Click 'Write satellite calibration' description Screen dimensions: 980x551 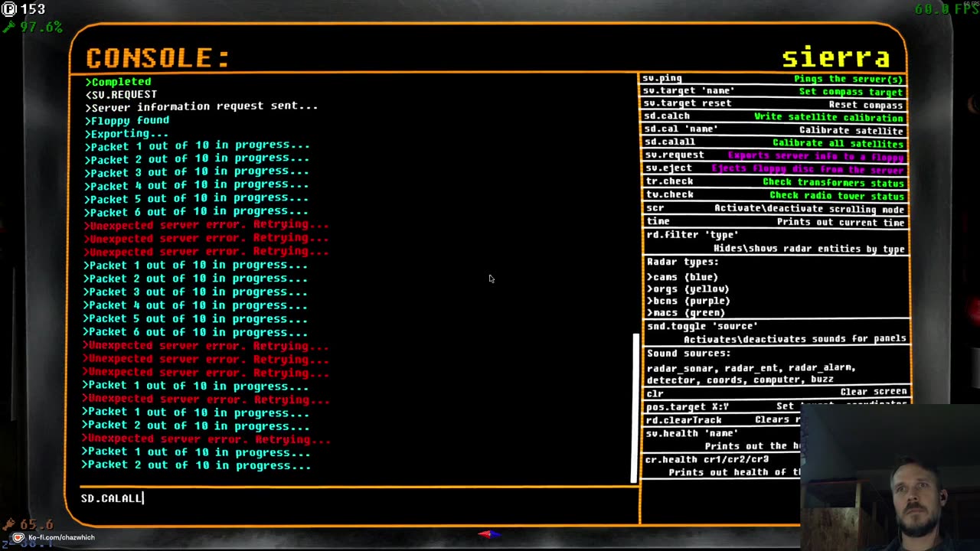click(829, 117)
